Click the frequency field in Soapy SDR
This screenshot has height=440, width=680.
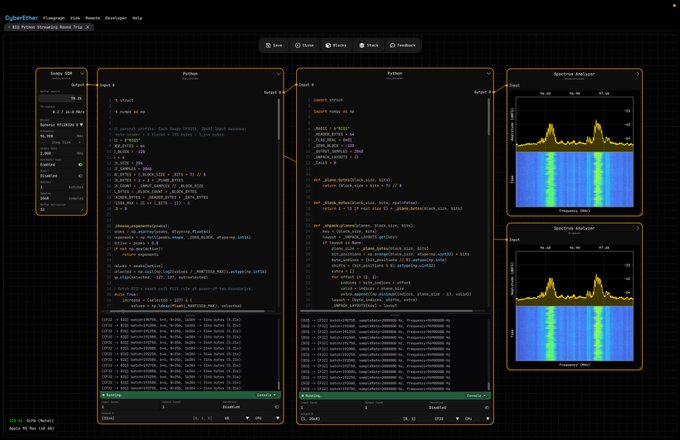click(x=61, y=136)
